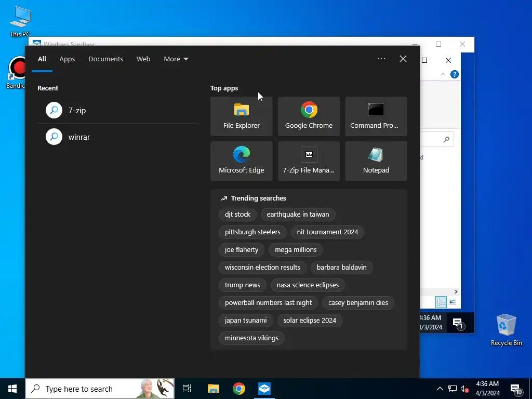Search trending topic trump news
Viewport: 532px width, 399px height.
(x=242, y=285)
